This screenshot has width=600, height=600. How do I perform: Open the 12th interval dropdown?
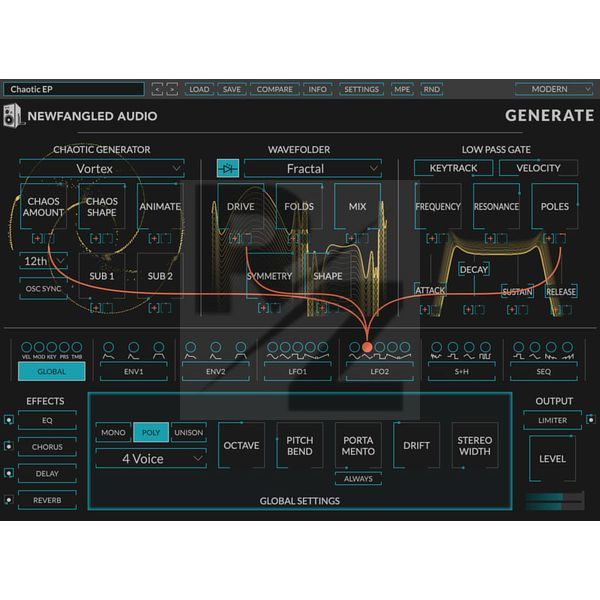click(43, 261)
